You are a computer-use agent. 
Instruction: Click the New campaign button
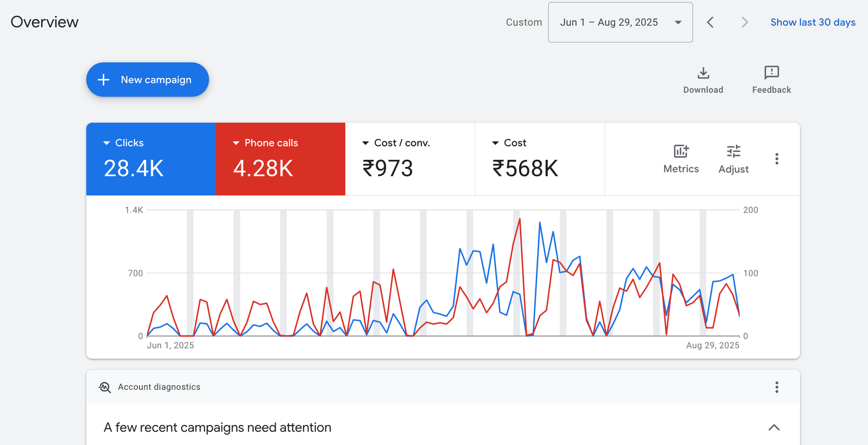coord(148,80)
